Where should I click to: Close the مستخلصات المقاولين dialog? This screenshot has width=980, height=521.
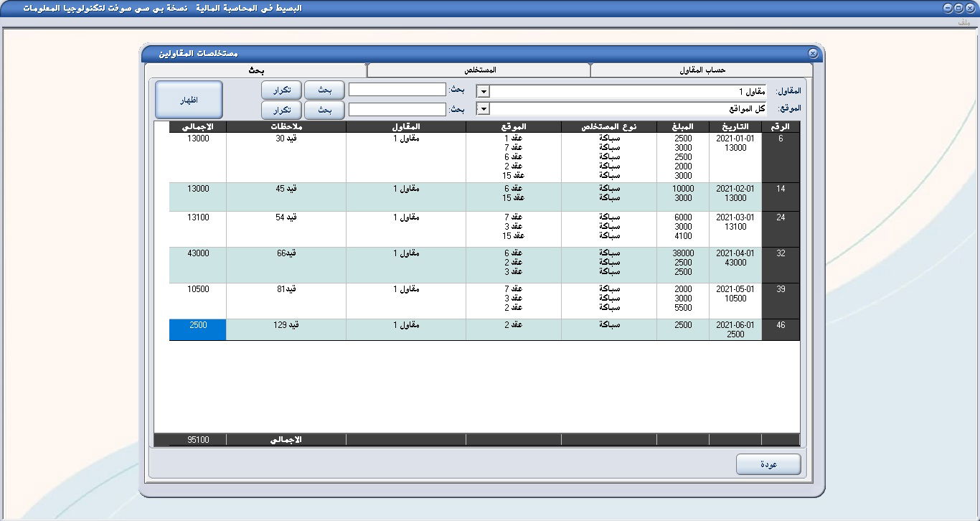click(812, 54)
